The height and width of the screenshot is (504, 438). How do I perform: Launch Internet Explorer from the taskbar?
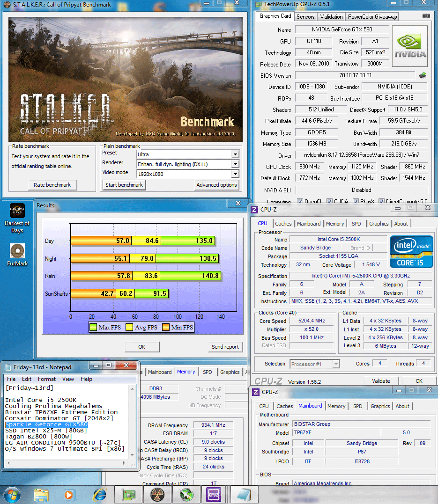[100, 495]
